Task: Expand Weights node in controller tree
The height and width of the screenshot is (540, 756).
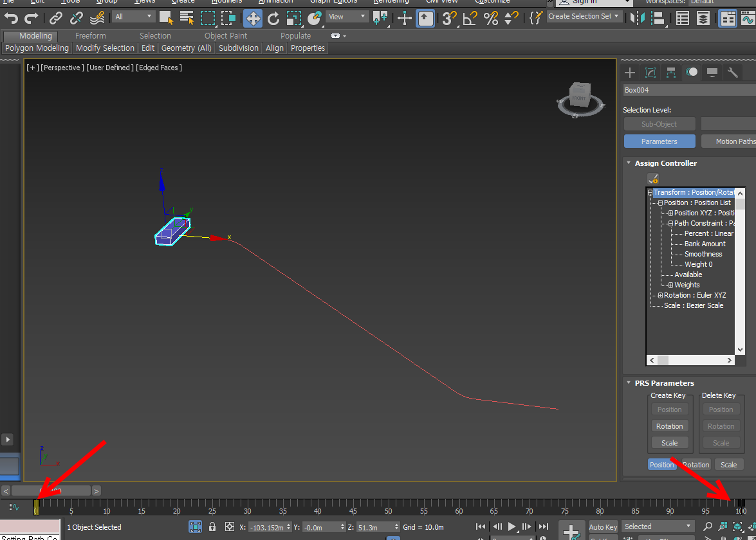Action: point(670,285)
